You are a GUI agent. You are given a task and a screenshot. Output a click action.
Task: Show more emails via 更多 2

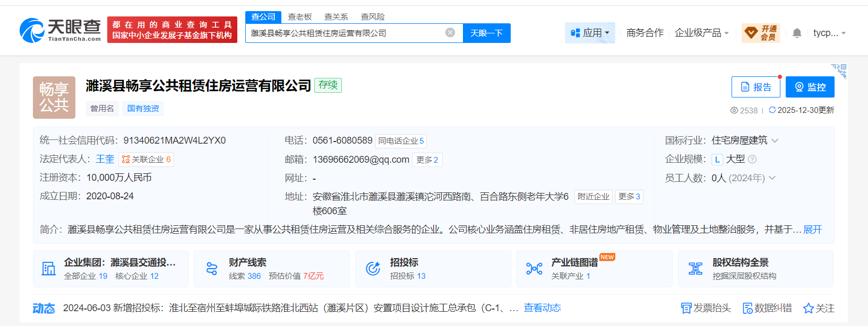point(427,160)
